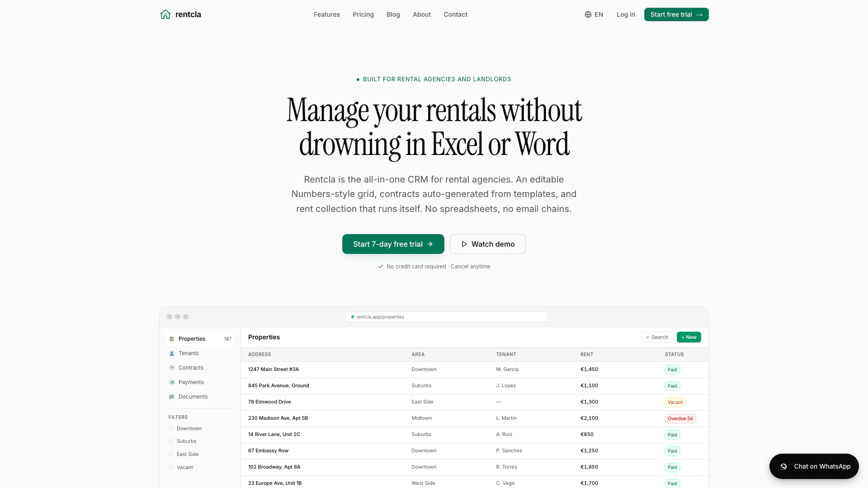Click the Vacant status badge
The width and height of the screenshot is (868, 488).
point(675,402)
